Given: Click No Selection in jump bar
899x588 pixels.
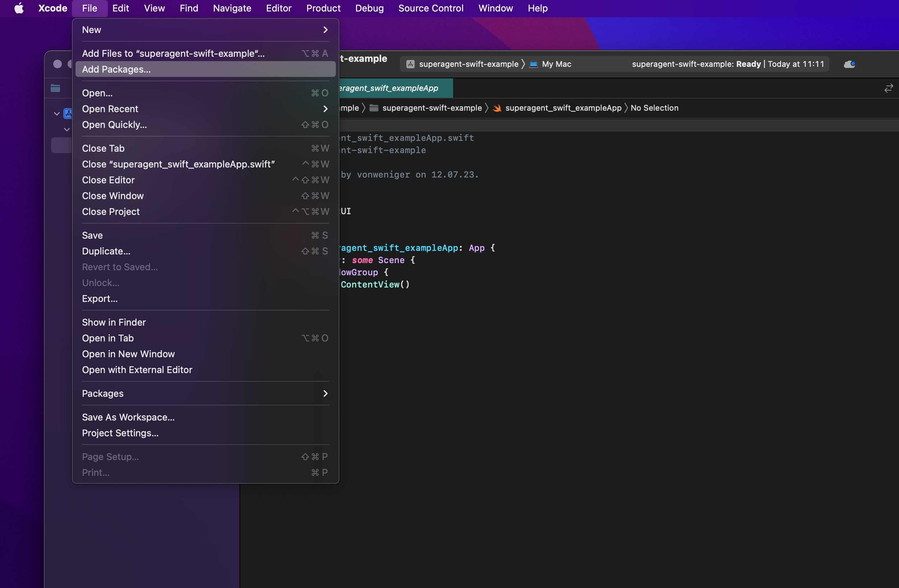Looking at the screenshot, I should (654, 109).
